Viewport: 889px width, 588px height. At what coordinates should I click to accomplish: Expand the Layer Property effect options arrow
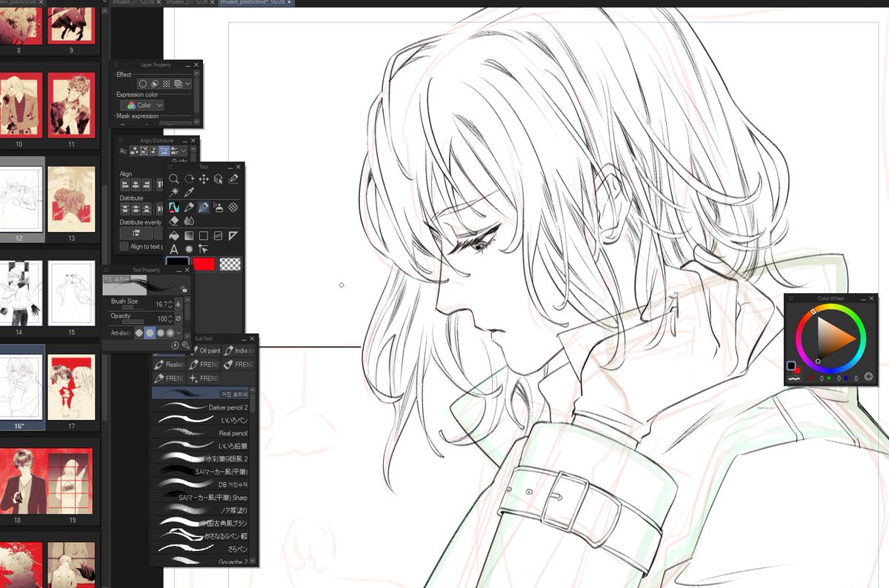tap(188, 84)
